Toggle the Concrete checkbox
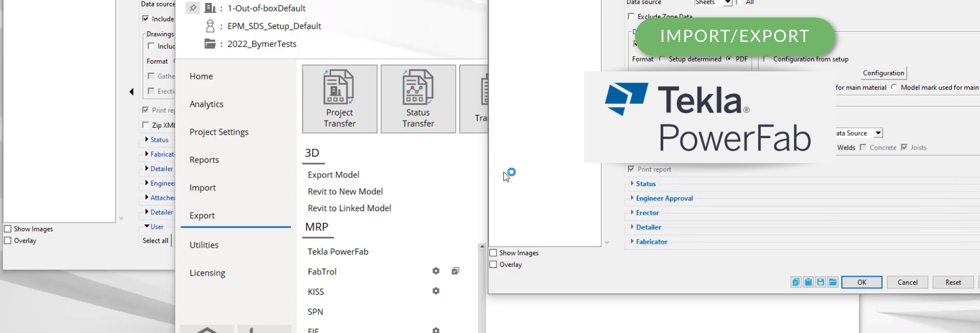The height and width of the screenshot is (333, 980). (x=863, y=147)
